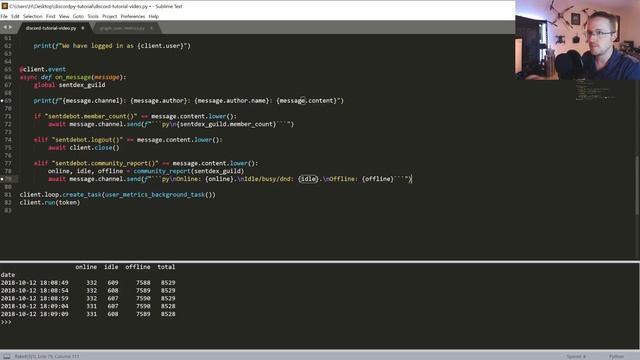The height and width of the screenshot is (360, 640).
Task: Click '"sentdebot.logout()"' string
Action: (87, 140)
